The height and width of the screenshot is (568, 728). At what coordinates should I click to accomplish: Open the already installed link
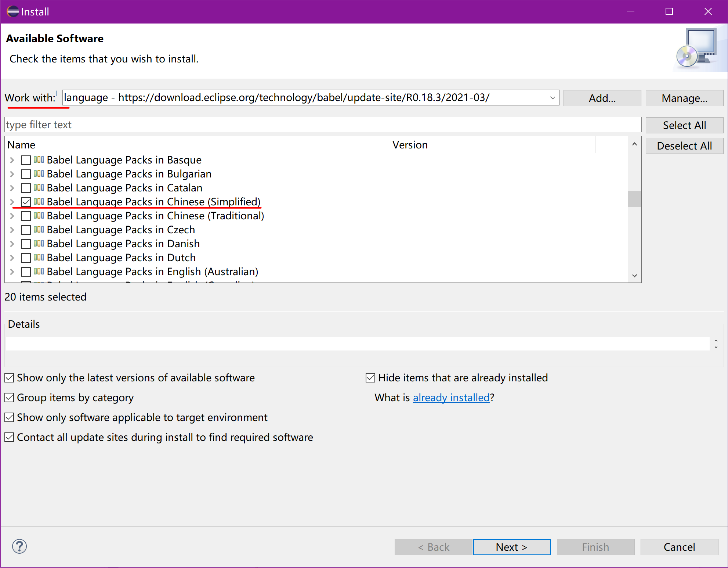click(451, 398)
